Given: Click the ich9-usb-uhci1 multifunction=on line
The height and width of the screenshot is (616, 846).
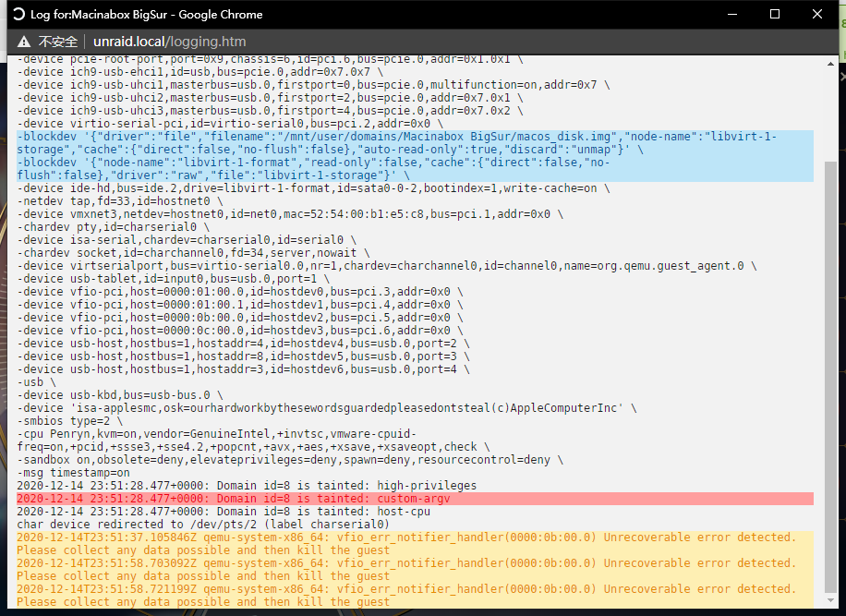Looking at the screenshot, I should [x=313, y=85].
